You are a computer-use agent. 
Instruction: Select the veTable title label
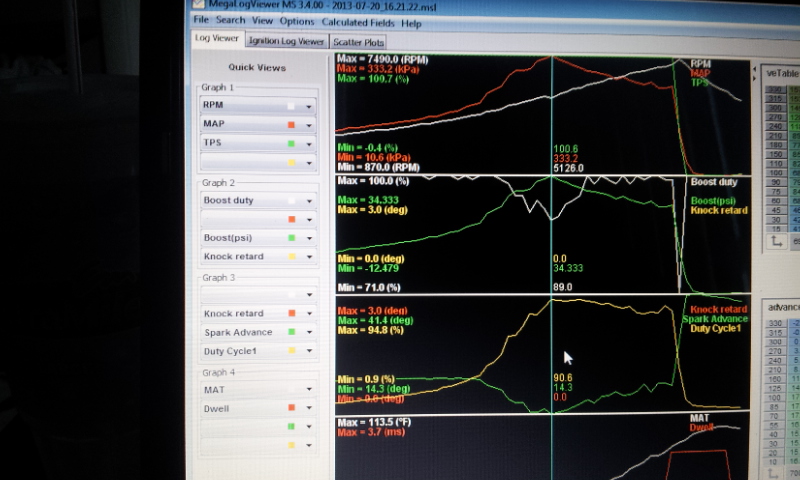click(x=782, y=73)
